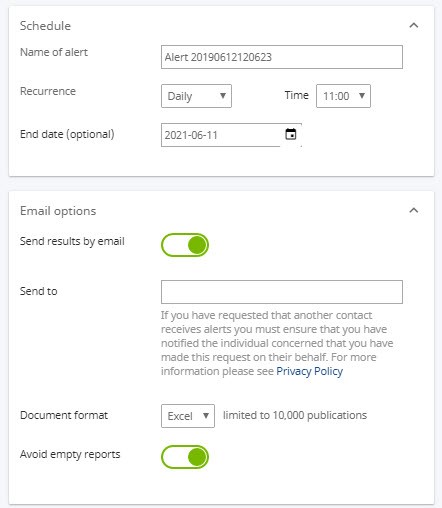
Task: Click the End date (optional) label
Action: pos(67,134)
